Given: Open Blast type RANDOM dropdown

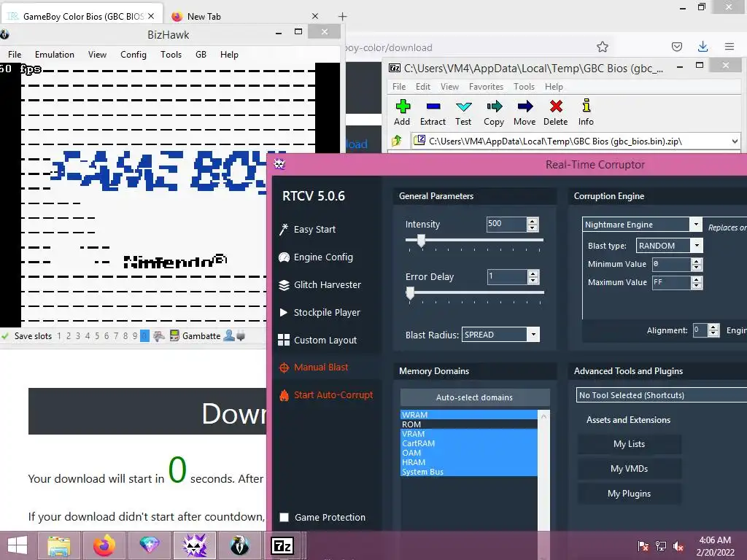Looking at the screenshot, I should point(697,246).
